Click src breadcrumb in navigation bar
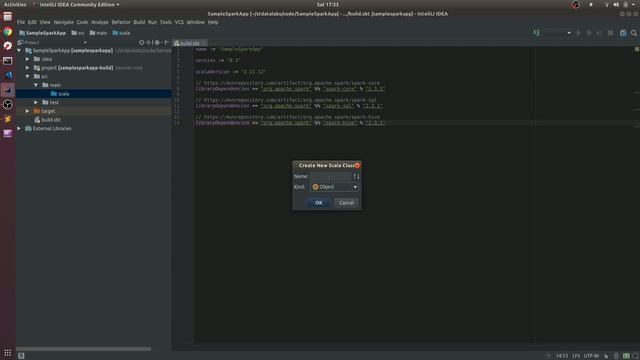 (x=78, y=33)
